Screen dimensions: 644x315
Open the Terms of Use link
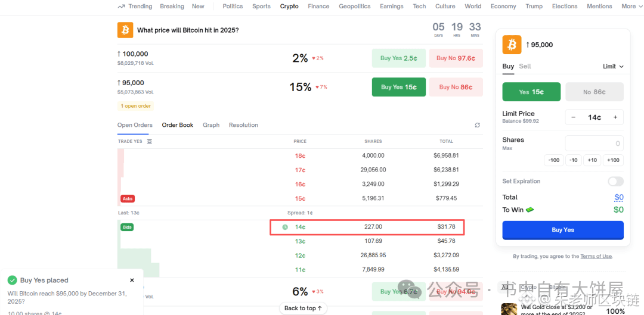tap(596, 257)
